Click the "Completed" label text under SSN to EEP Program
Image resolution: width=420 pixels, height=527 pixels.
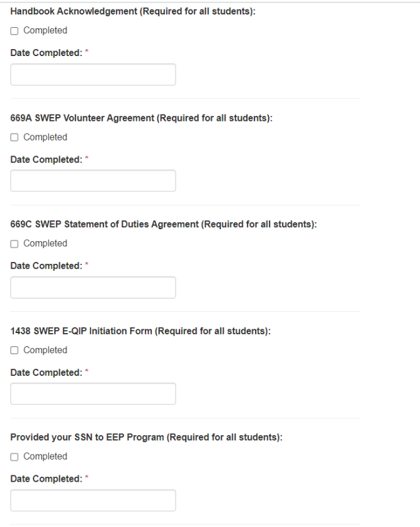45,456
